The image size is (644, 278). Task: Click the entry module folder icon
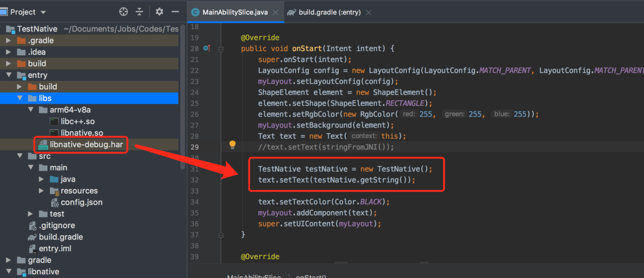click(x=21, y=75)
